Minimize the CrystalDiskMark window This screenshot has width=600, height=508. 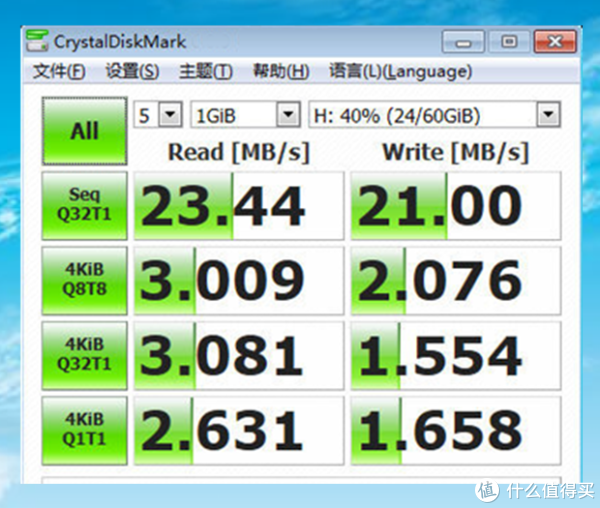[463, 42]
